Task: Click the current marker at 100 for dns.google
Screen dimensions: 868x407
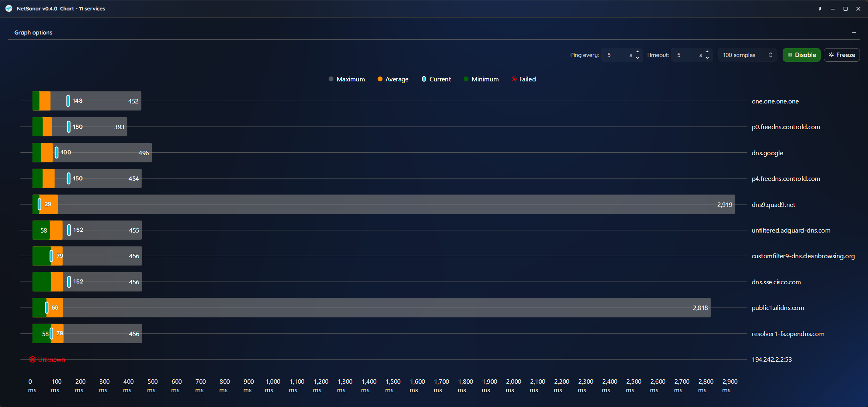Action: point(57,152)
